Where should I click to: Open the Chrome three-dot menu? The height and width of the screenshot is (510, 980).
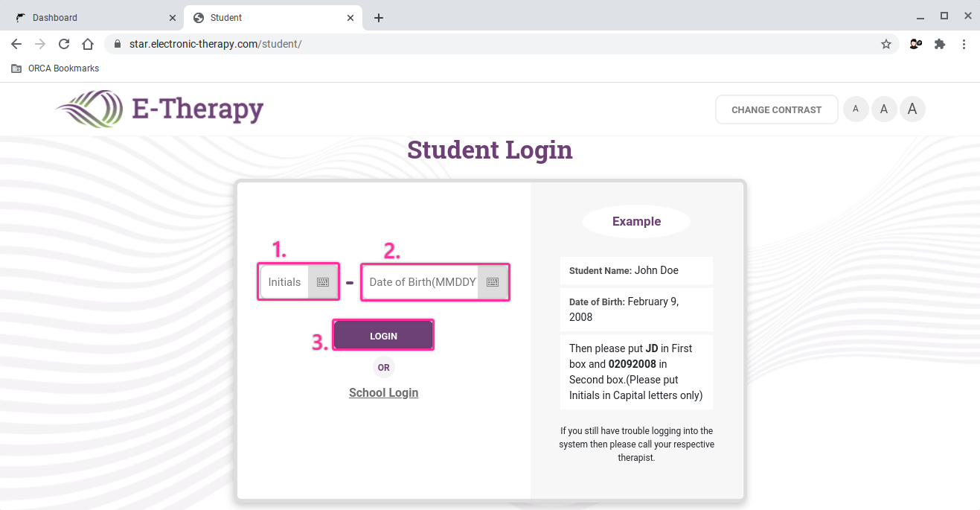[x=964, y=44]
